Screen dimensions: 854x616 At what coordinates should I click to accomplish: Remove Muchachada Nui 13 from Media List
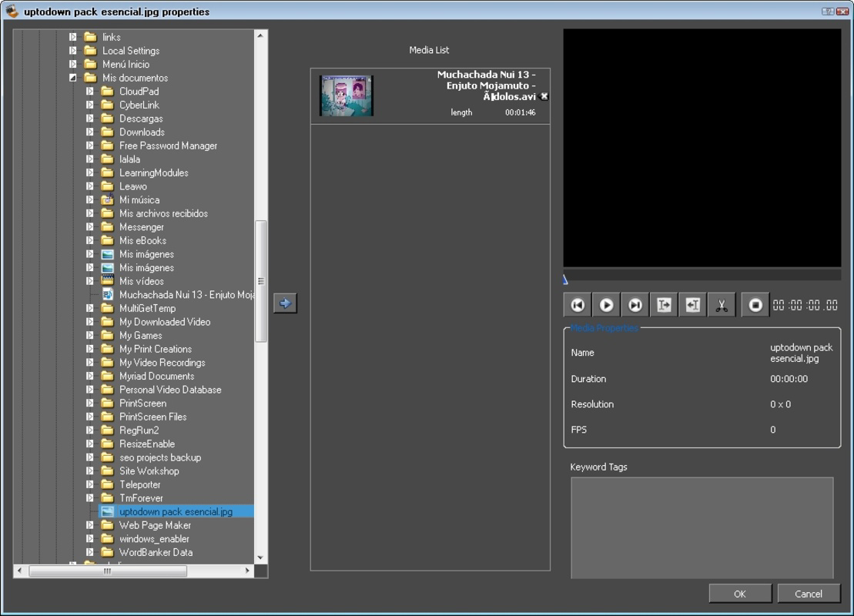coord(544,96)
